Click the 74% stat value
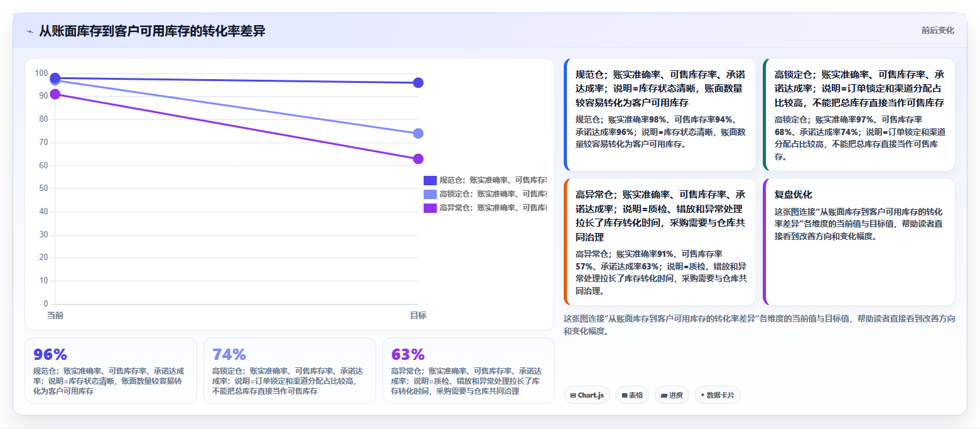980x429 pixels. coord(229,354)
